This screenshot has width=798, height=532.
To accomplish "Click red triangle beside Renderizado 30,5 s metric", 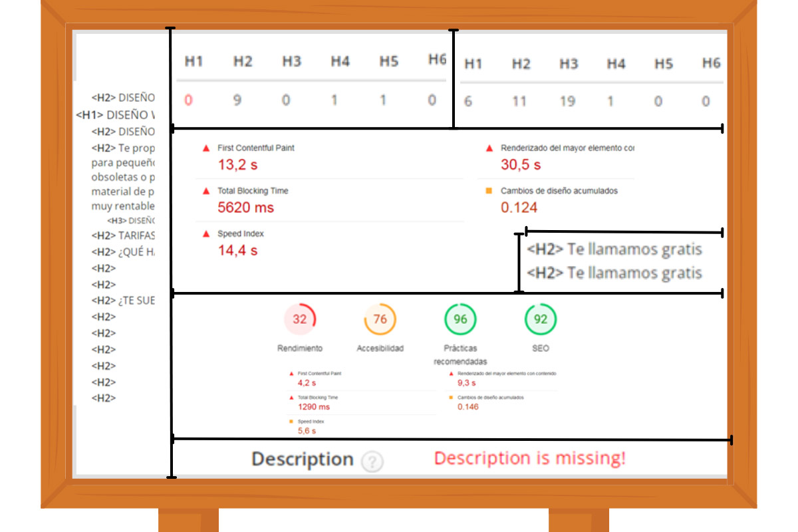I will (x=489, y=148).
